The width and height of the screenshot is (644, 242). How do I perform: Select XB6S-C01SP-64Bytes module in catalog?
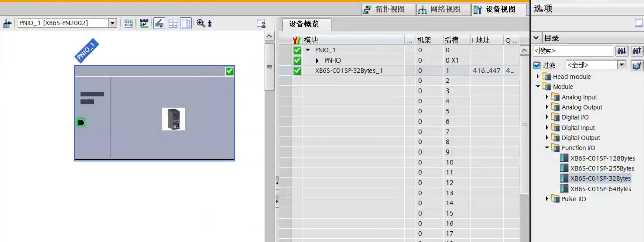(x=600, y=189)
